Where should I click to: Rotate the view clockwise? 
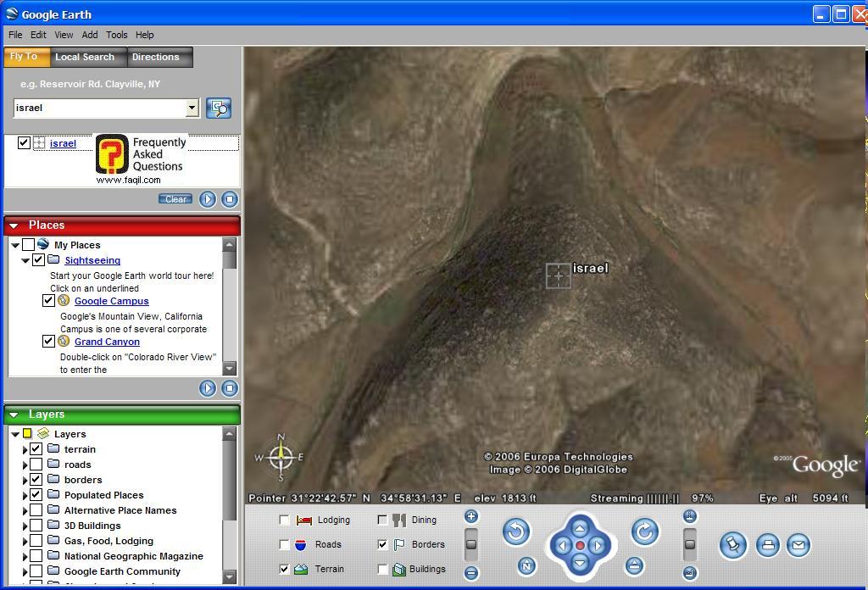click(644, 532)
